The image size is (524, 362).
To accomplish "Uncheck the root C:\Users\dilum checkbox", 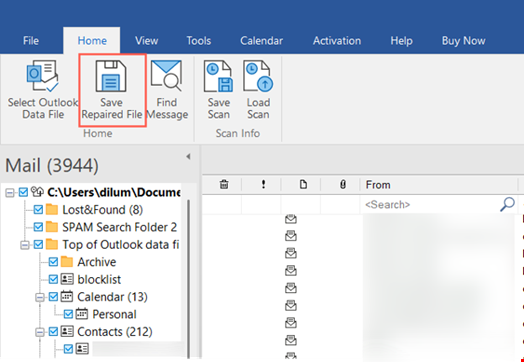I will pyautogui.click(x=23, y=193).
